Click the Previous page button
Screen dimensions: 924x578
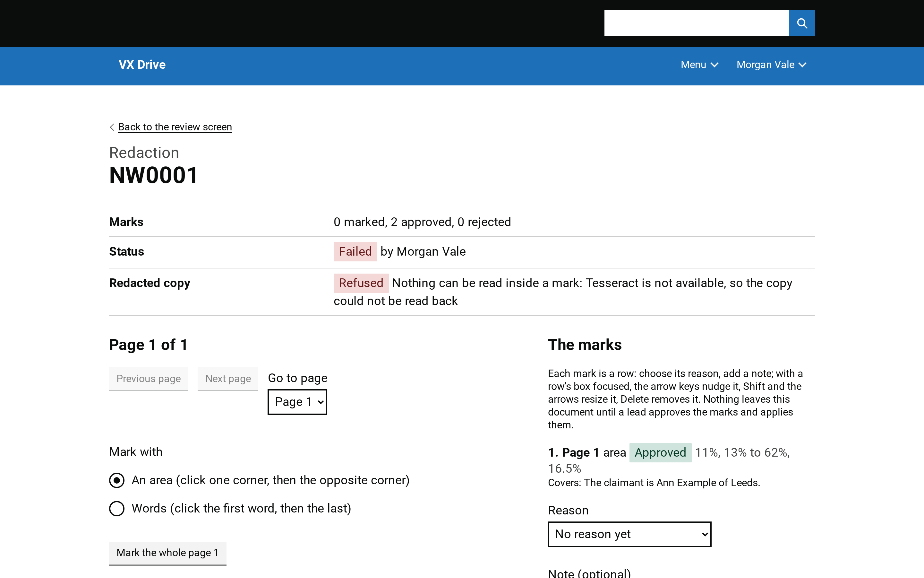(x=149, y=379)
